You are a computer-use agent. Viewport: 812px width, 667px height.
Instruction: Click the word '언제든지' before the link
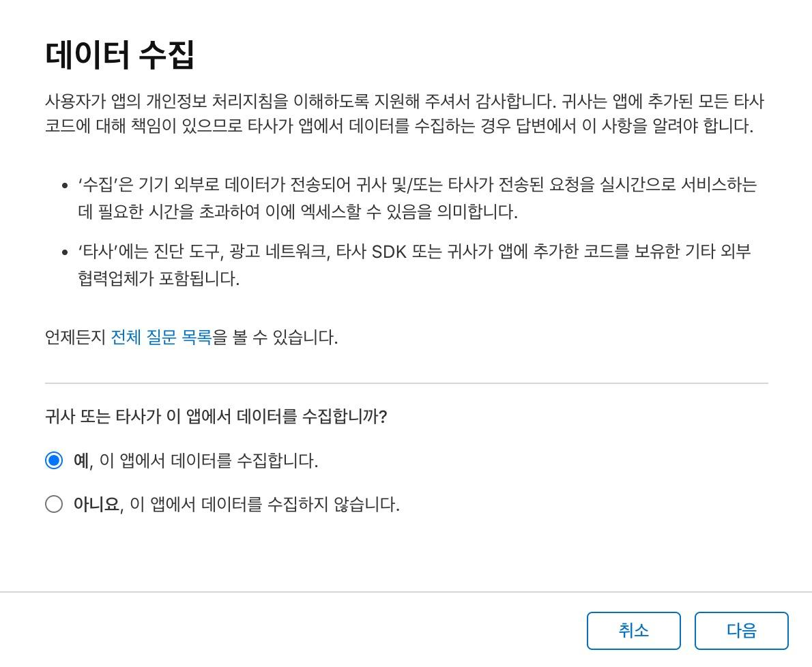[75, 338]
